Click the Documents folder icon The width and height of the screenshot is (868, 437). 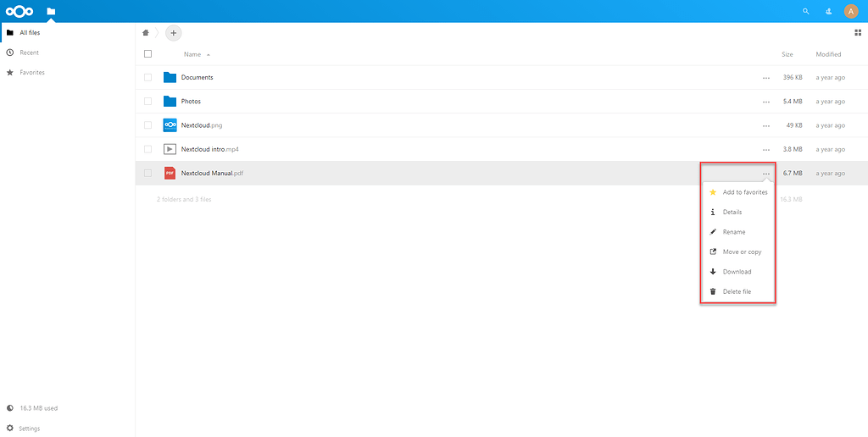pyautogui.click(x=170, y=77)
